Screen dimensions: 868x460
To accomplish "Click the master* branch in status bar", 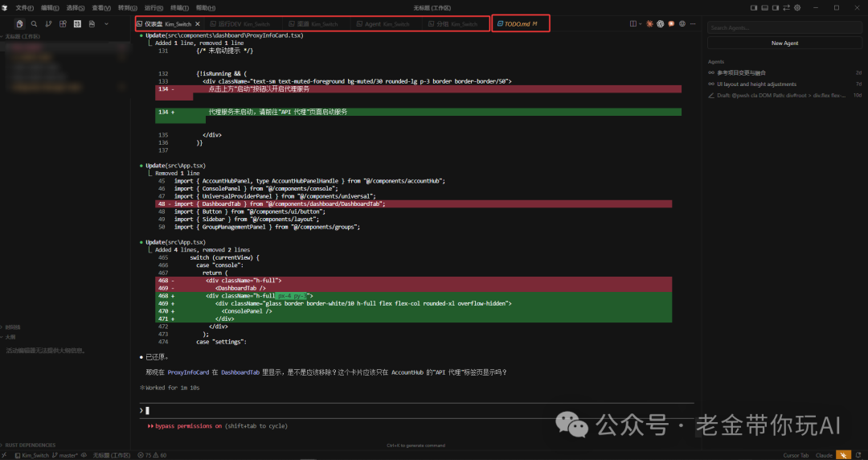I will pos(65,455).
